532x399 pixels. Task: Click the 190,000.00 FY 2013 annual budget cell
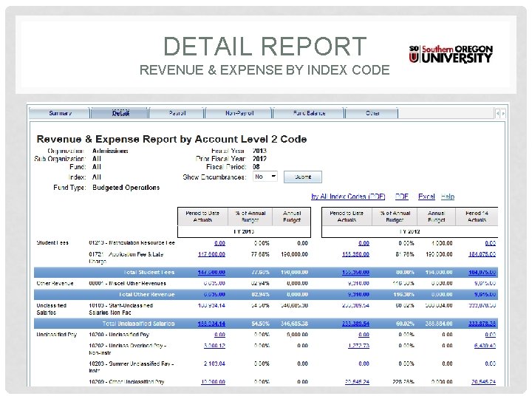click(x=294, y=254)
